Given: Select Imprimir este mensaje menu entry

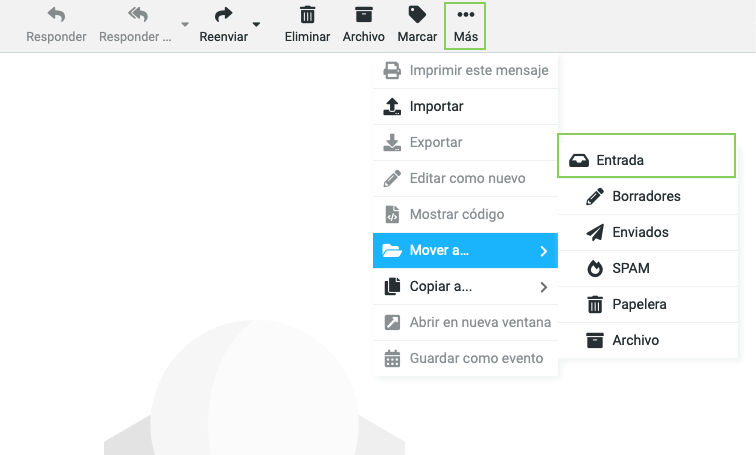Looking at the screenshot, I should click(x=465, y=70).
